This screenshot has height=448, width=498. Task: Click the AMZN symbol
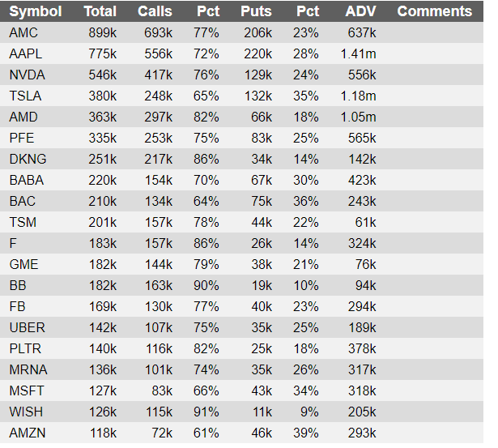coord(28,433)
